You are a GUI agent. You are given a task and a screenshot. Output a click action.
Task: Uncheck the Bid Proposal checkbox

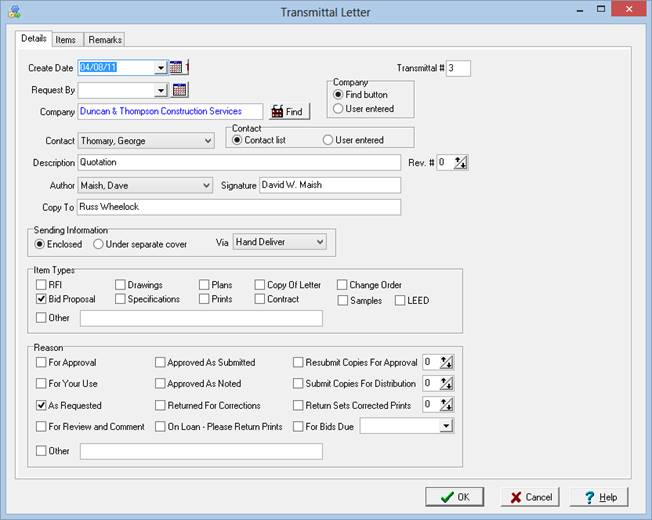tap(41, 299)
